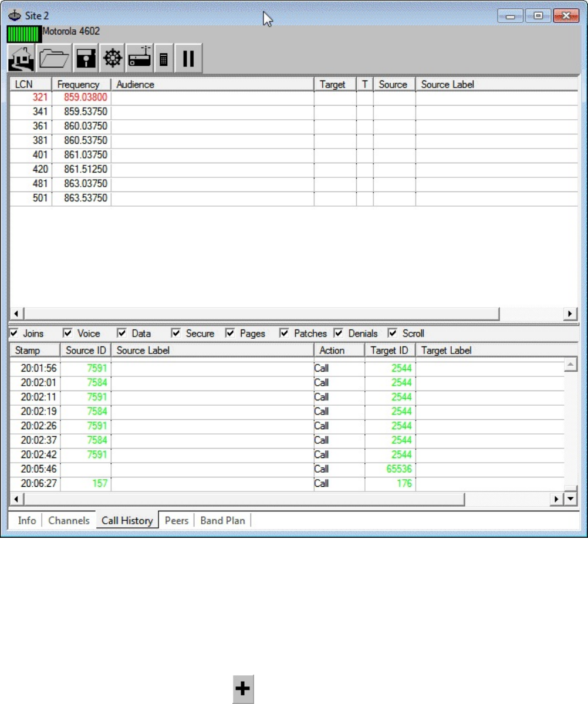
Task: Select call entry stamped 20:01:56
Action: [288, 368]
